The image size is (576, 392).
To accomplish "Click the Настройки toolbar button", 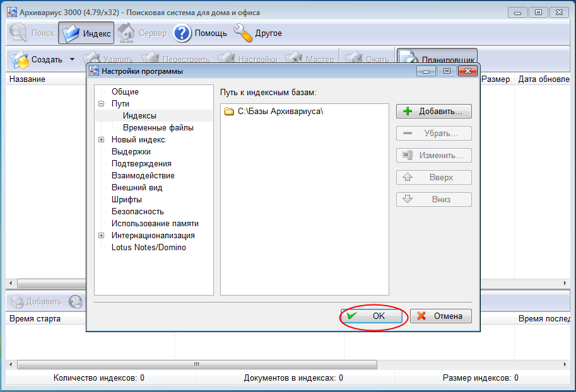I will pyautogui.click(x=247, y=59).
